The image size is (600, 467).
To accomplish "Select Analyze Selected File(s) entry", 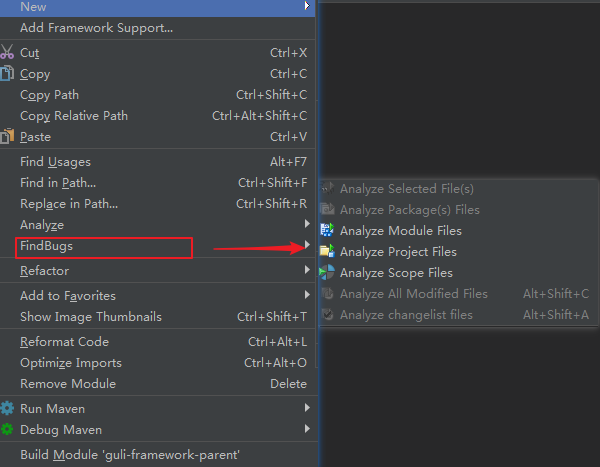I will [x=458, y=188].
